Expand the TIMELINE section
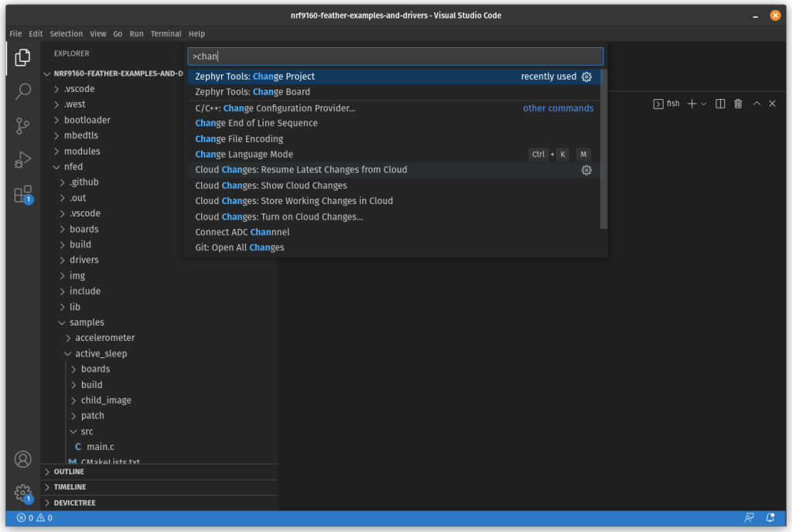792x532 pixels. click(159, 487)
